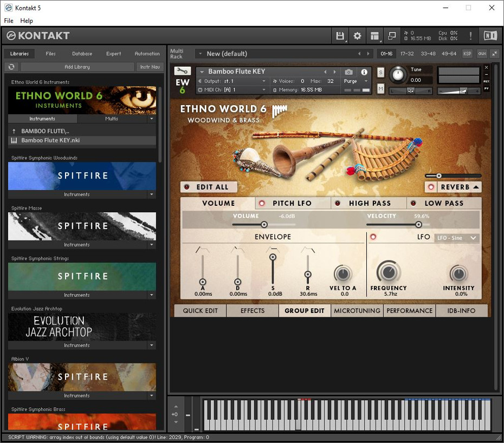Adjust the VELOCITY slider handle
The width and height of the screenshot is (504, 443).
(x=418, y=225)
